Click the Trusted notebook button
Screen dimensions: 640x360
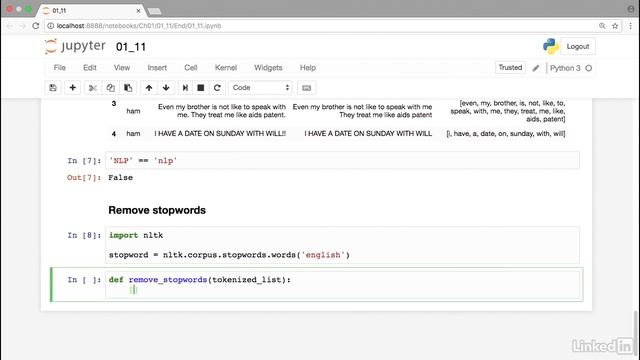tap(510, 68)
